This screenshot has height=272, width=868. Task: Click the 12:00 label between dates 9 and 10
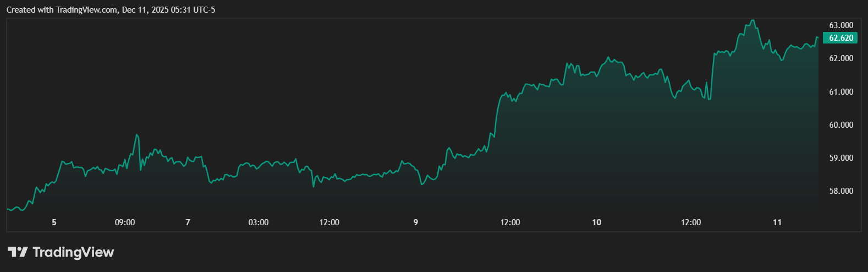click(510, 222)
